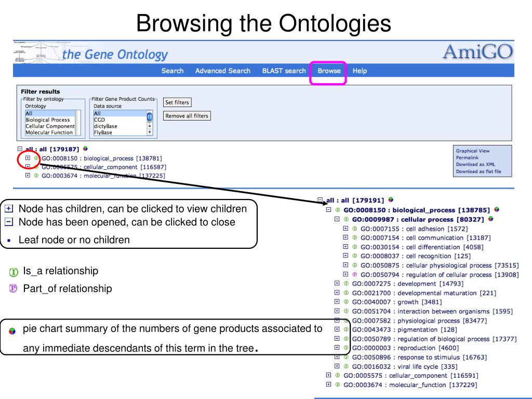This screenshot has width=532, height=399.
Task: Open GO:0030154 cell differentiation term
Action: [x=422, y=247]
